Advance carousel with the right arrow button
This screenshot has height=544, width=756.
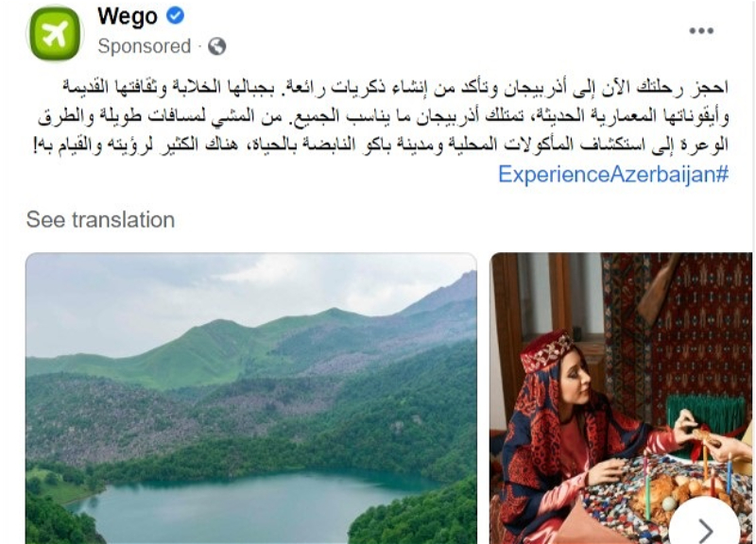(x=704, y=526)
